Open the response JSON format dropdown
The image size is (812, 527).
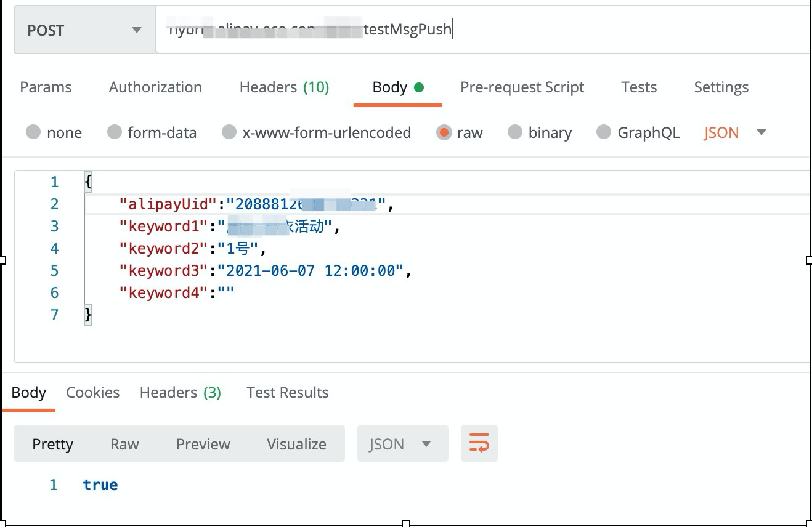(x=402, y=444)
